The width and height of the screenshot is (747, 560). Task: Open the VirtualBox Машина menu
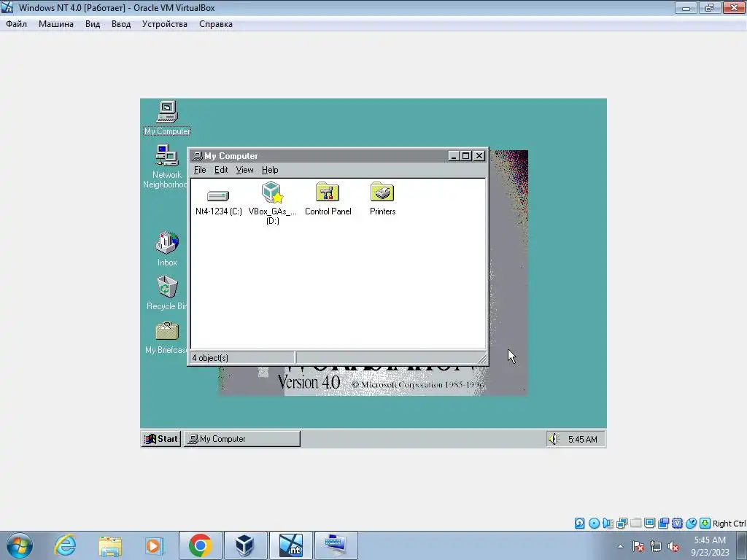click(x=55, y=24)
